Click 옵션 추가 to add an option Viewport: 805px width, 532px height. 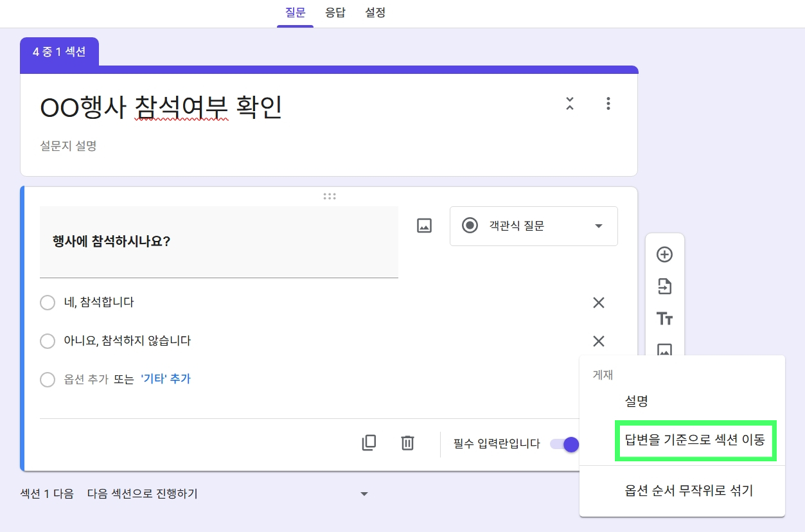pyautogui.click(x=86, y=379)
